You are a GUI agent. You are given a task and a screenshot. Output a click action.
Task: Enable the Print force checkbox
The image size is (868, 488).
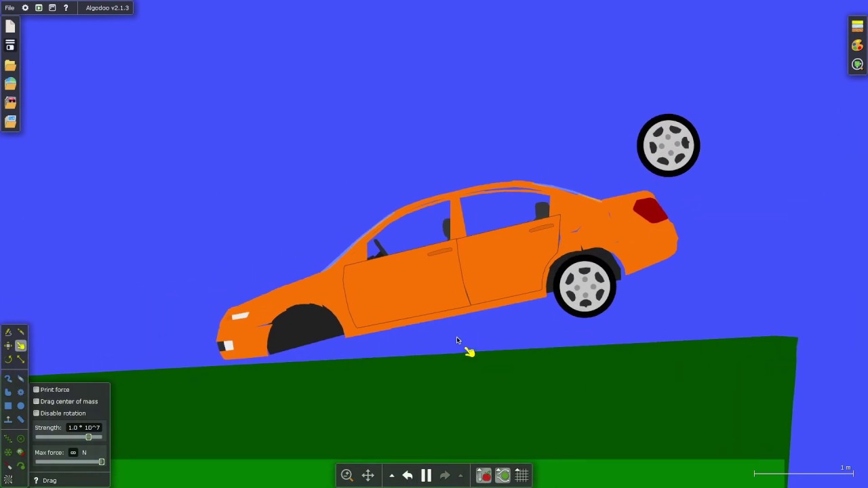(37, 390)
